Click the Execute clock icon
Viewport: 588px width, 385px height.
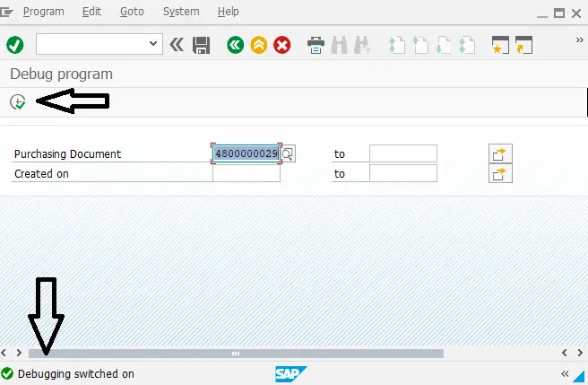pyautogui.click(x=18, y=101)
